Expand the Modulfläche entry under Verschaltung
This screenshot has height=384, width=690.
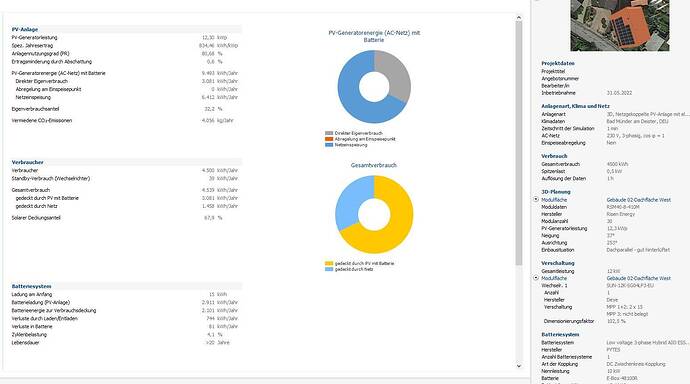(x=536, y=278)
